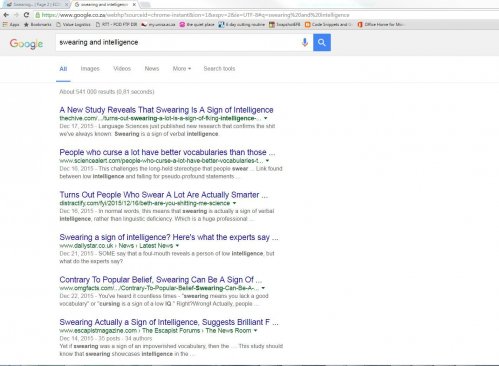Click the address bar URL

point(195,15)
